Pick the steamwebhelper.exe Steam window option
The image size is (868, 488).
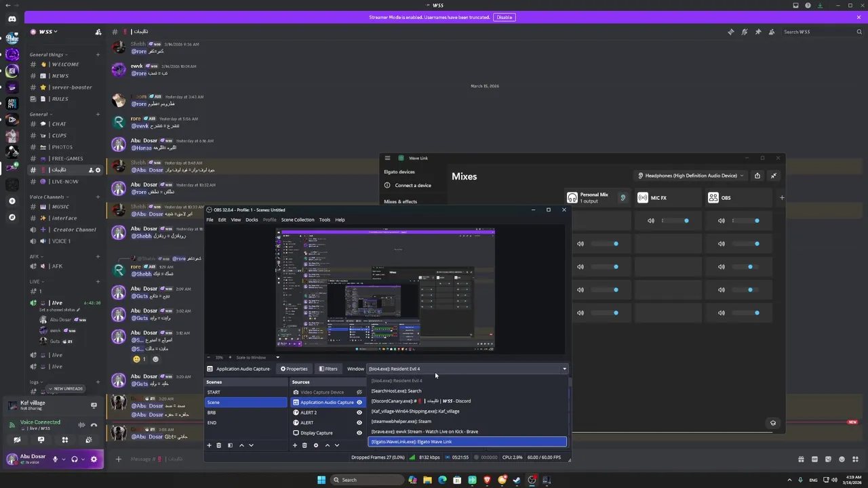(x=467, y=422)
